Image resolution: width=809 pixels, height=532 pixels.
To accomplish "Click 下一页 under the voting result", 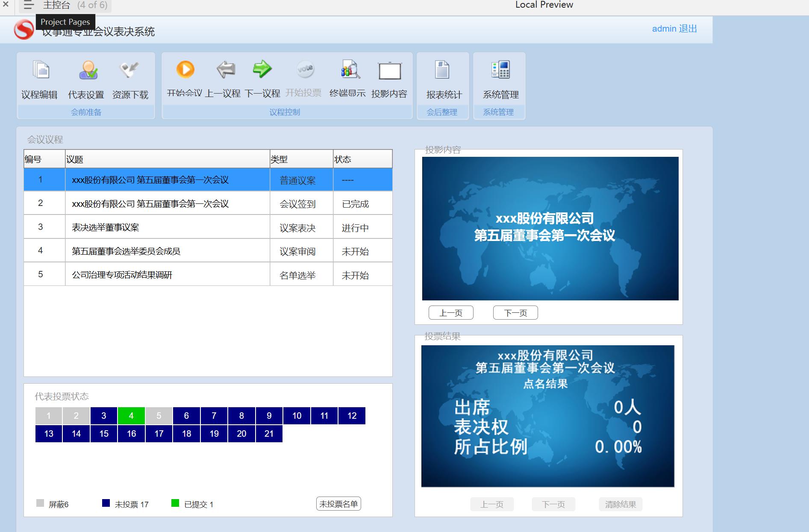I will (x=553, y=504).
